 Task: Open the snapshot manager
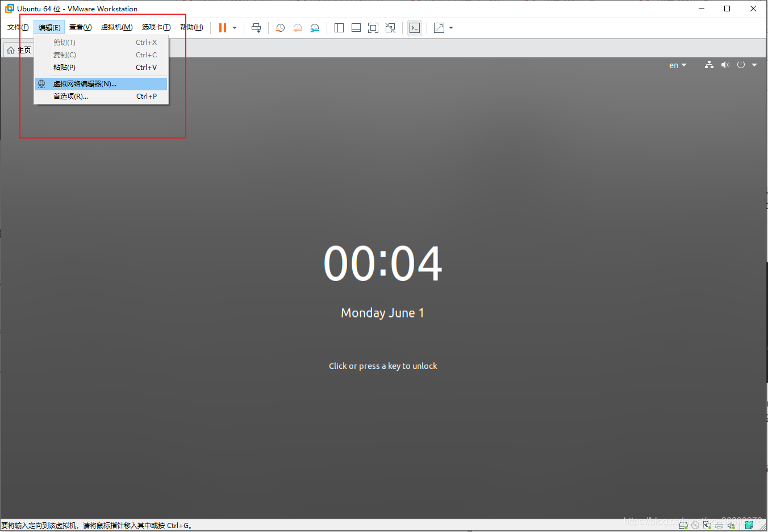point(315,28)
